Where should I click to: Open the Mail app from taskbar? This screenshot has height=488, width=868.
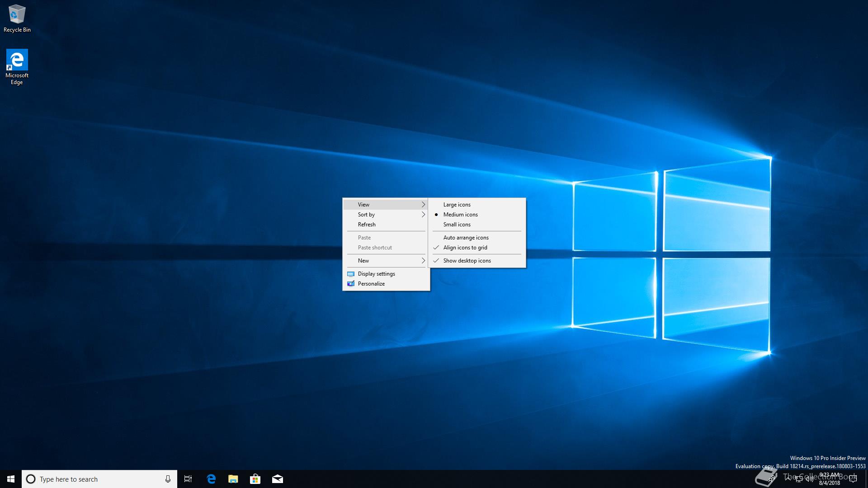[x=277, y=479]
